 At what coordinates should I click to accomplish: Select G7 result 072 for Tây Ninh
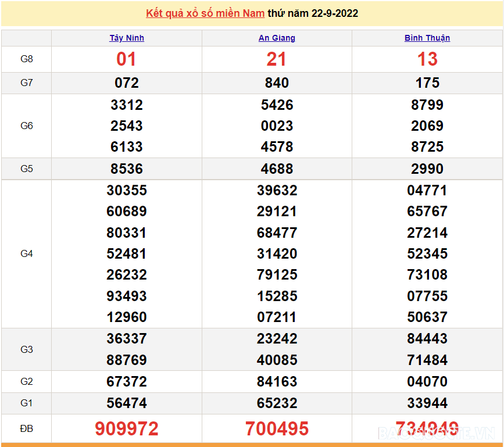click(127, 83)
